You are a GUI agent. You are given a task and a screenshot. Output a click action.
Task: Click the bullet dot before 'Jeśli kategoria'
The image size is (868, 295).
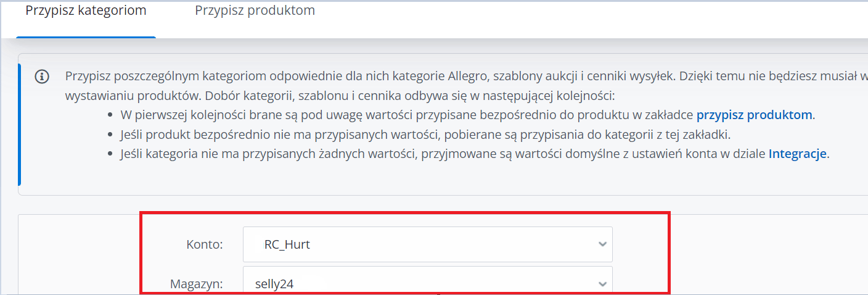(110, 155)
